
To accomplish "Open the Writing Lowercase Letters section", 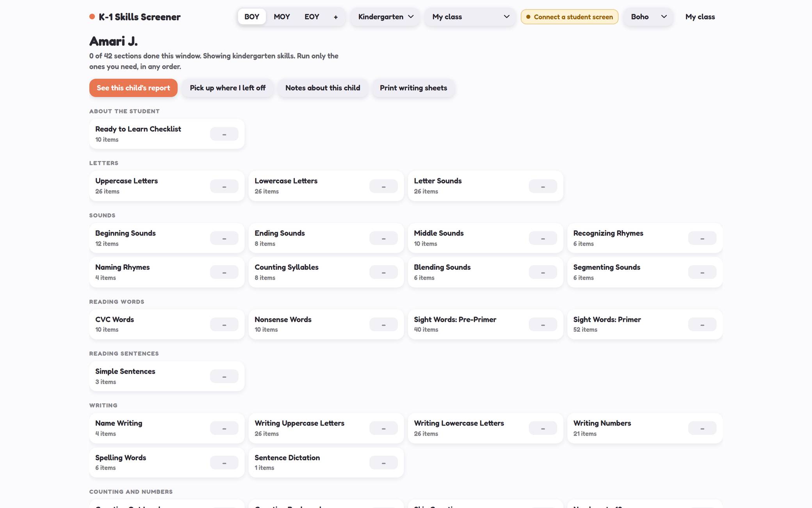I will pyautogui.click(x=485, y=428).
